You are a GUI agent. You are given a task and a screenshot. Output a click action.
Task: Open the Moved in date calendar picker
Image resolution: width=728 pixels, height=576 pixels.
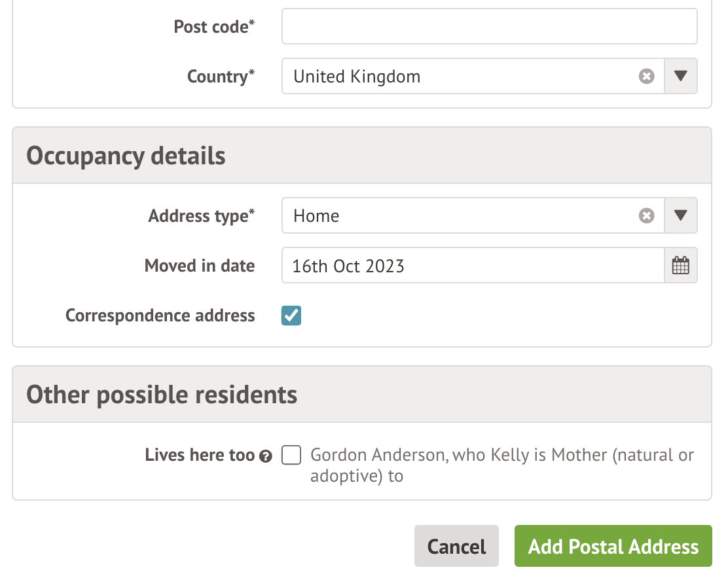pyautogui.click(x=681, y=266)
